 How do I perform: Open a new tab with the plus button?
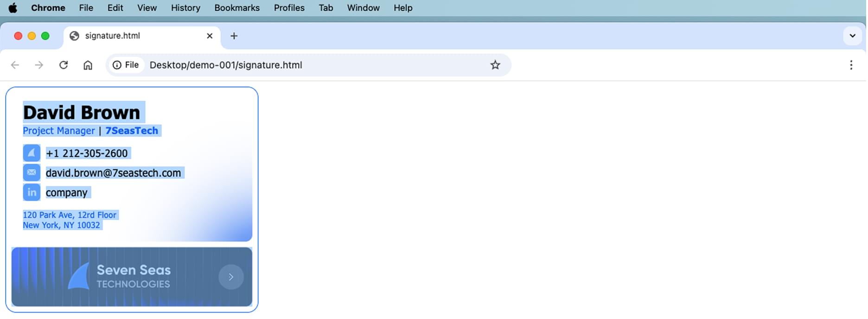point(234,36)
